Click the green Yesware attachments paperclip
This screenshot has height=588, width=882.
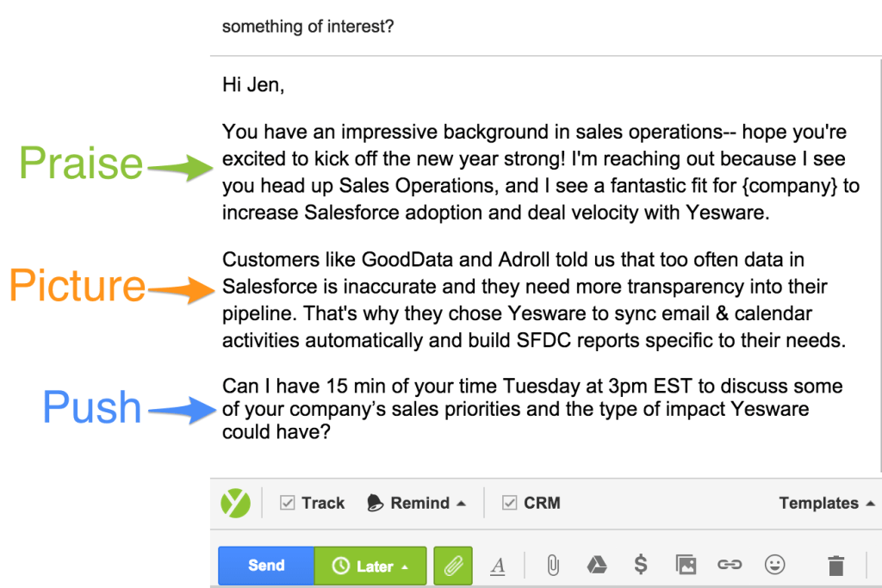[452, 566]
